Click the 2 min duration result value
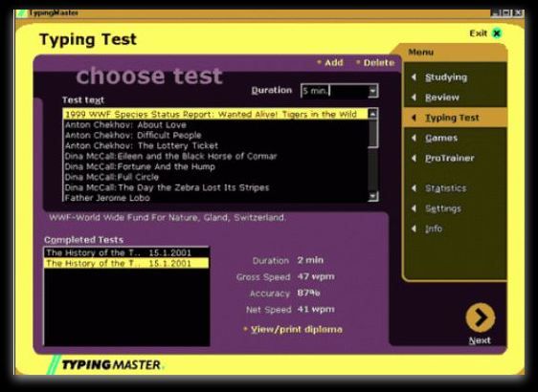538x392 pixels. click(x=310, y=260)
